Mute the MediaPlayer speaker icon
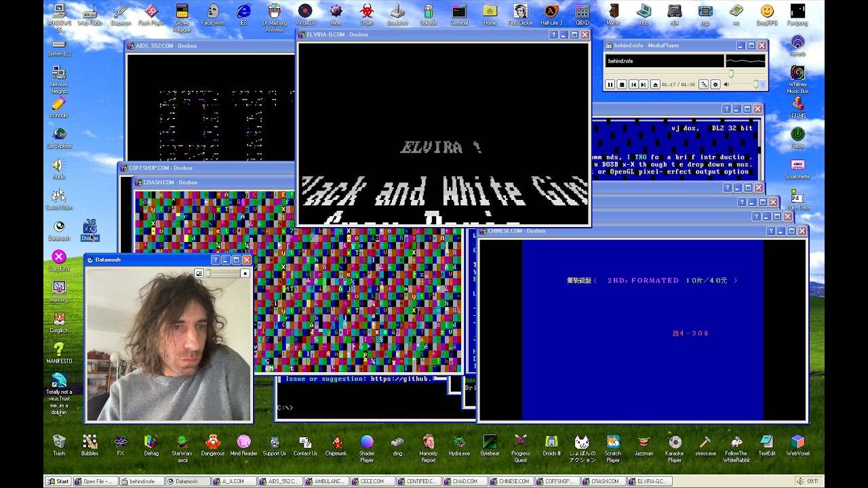 [726, 84]
